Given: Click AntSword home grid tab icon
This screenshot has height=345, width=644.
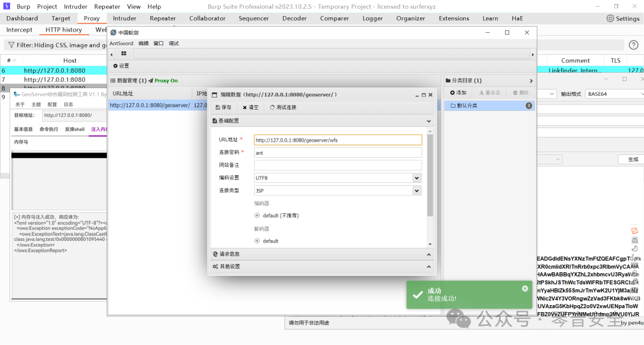Looking at the screenshot, I should coord(123,54).
